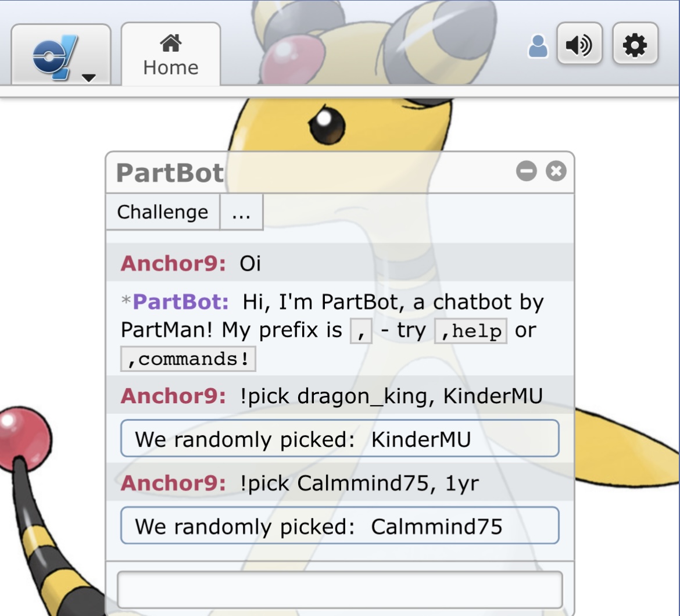Screen dimensions: 680x616
Task: Click the ,commands! command text
Action: point(188,359)
